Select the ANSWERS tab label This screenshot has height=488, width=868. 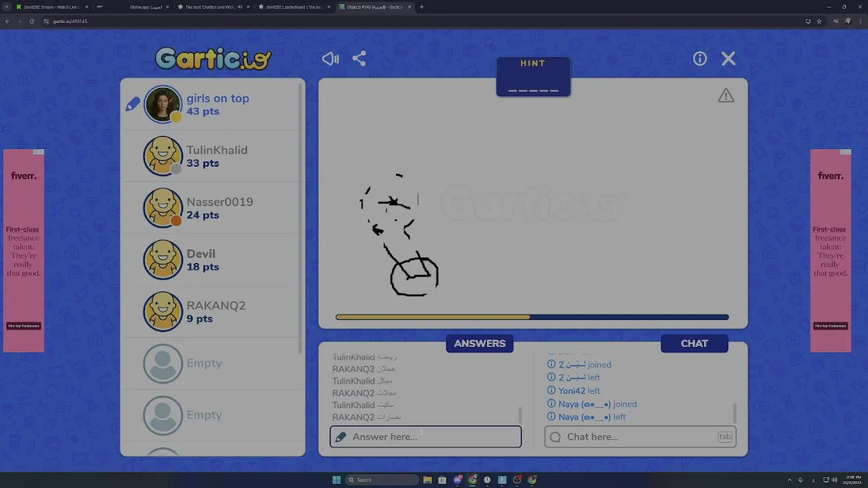[479, 344]
